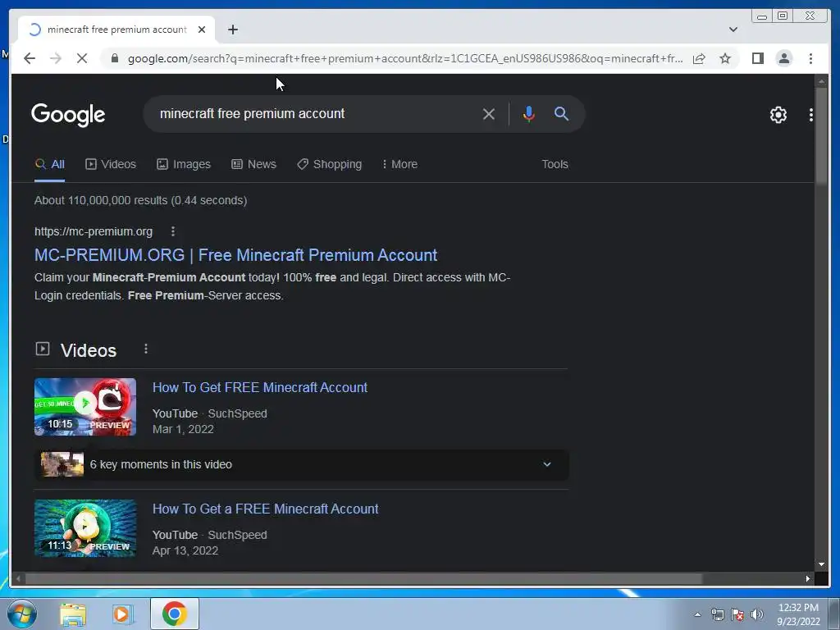Open the Windows Start menu
The width and height of the screenshot is (840, 630).
coord(22,614)
